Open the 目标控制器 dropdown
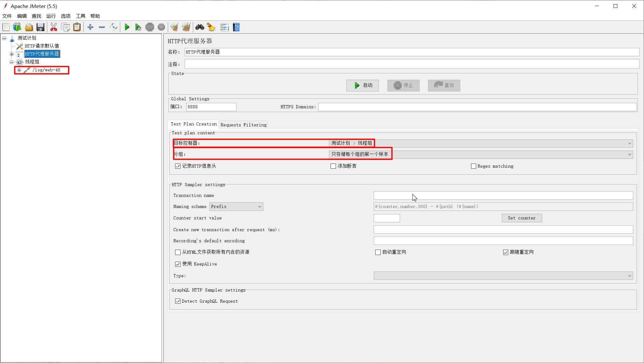The image size is (644, 363). [x=481, y=143]
